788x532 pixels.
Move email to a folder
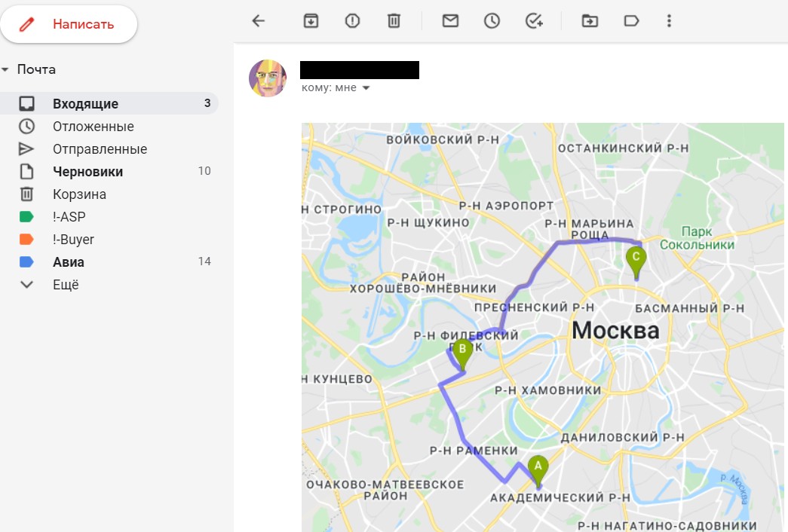(x=590, y=21)
